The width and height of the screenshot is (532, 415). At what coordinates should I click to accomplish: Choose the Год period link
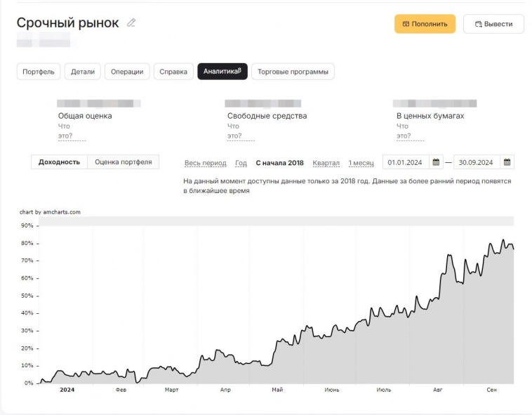click(241, 163)
